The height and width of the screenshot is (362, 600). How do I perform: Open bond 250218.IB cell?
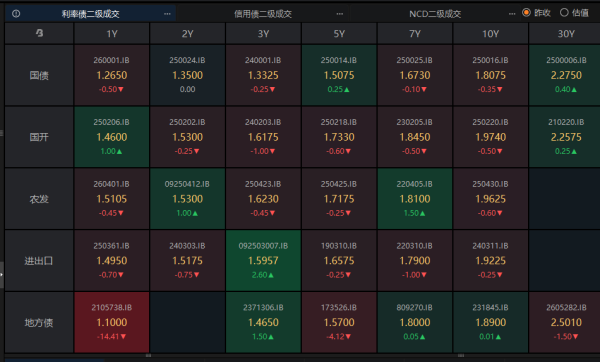click(339, 137)
